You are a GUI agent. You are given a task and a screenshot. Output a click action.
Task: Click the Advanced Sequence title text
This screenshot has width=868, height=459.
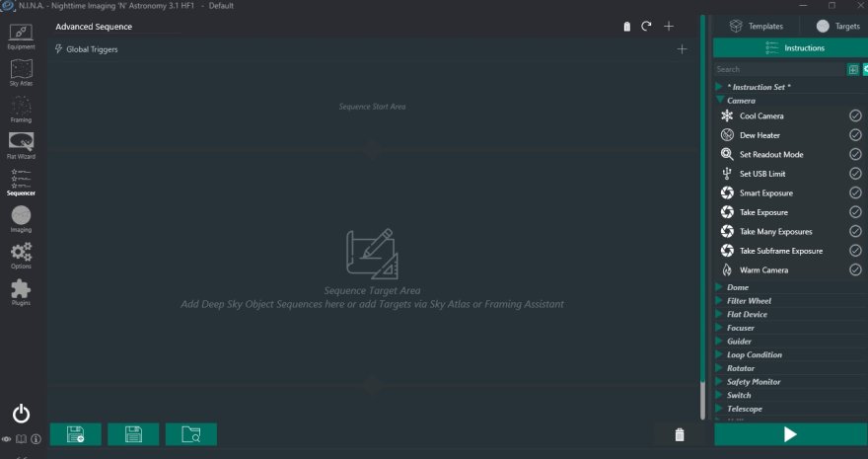[94, 27]
